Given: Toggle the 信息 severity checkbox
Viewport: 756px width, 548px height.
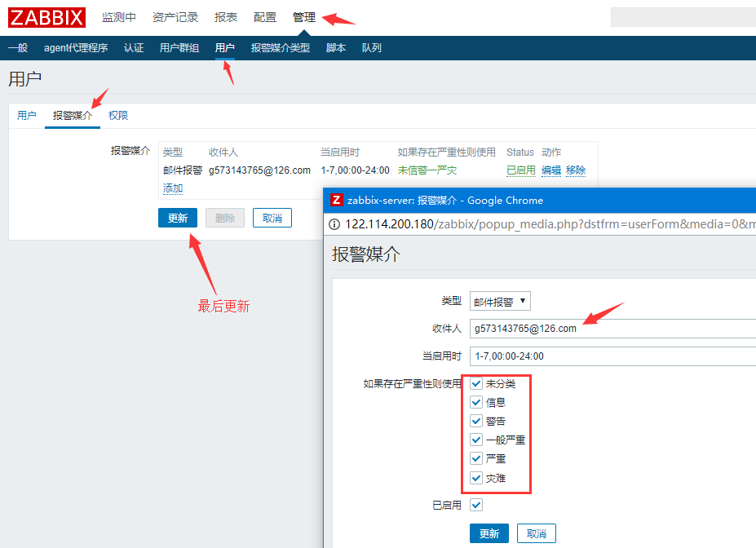Looking at the screenshot, I should point(476,403).
